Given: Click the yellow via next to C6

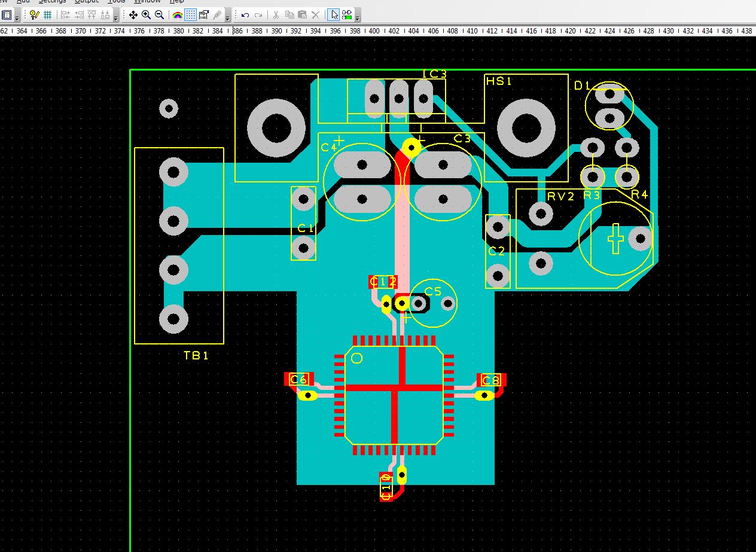Looking at the screenshot, I should (x=307, y=395).
